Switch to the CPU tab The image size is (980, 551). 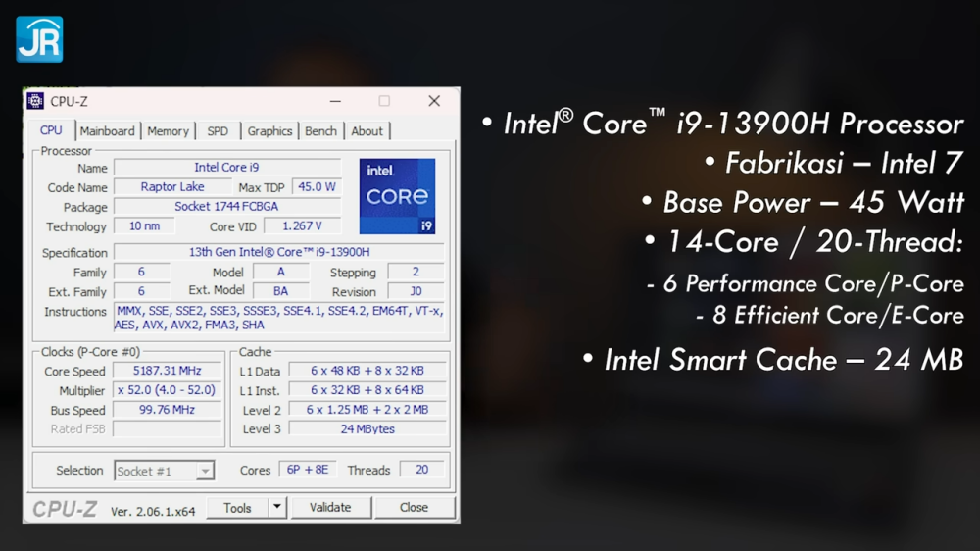51,130
